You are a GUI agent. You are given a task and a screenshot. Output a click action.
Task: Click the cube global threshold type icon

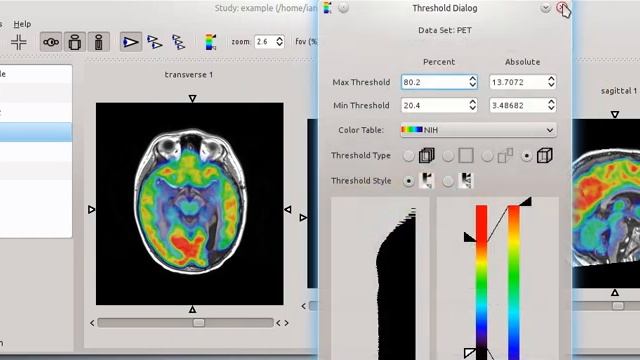(x=545, y=156)
